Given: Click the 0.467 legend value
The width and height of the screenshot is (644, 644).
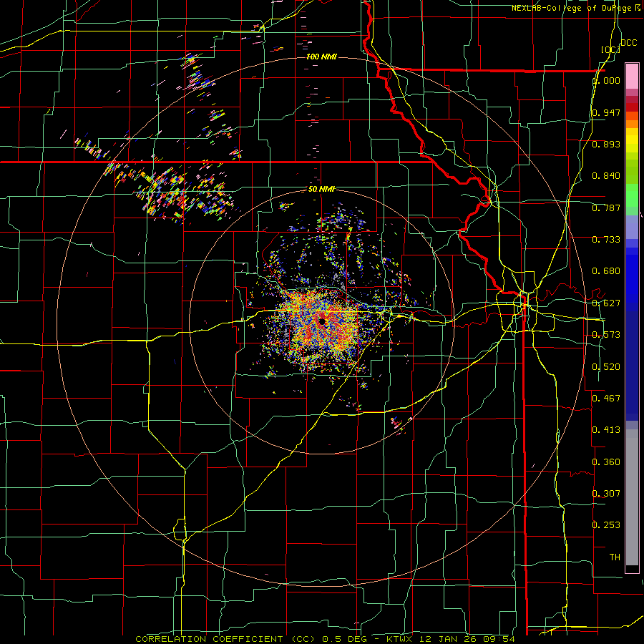Looking at the screenshot, I should pos(606,399).
